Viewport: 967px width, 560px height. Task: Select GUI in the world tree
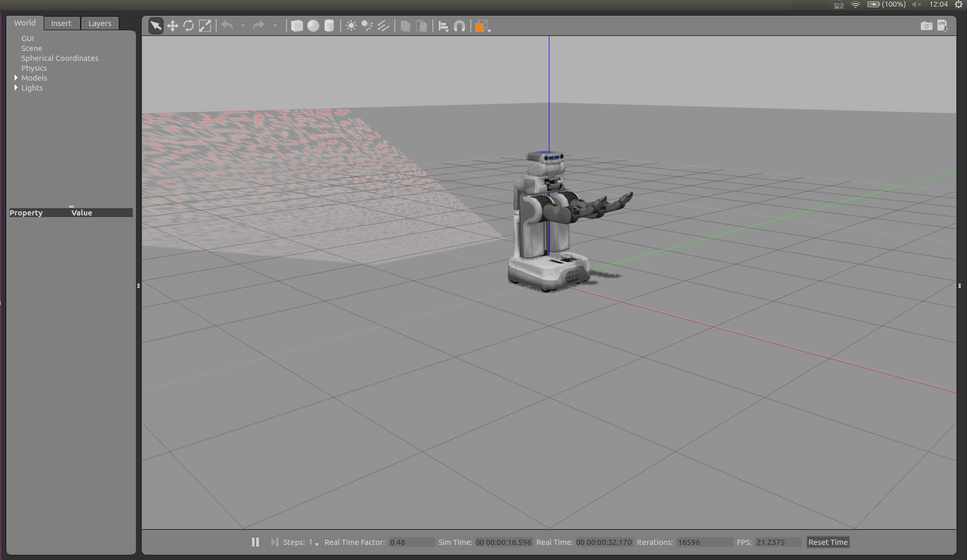[x=28, y=39]
